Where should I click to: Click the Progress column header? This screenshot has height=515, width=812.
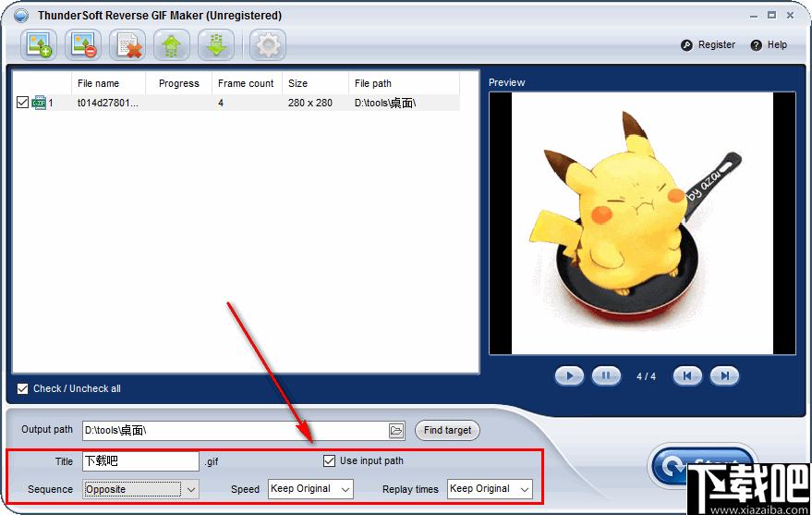click(178, 83)
